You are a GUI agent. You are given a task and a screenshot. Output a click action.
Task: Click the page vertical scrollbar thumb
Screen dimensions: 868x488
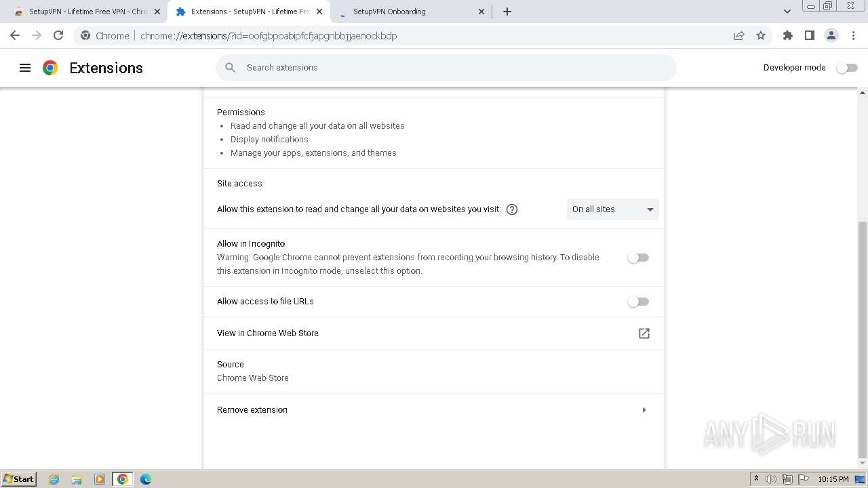pyautogui.click(x=863, y=339)
